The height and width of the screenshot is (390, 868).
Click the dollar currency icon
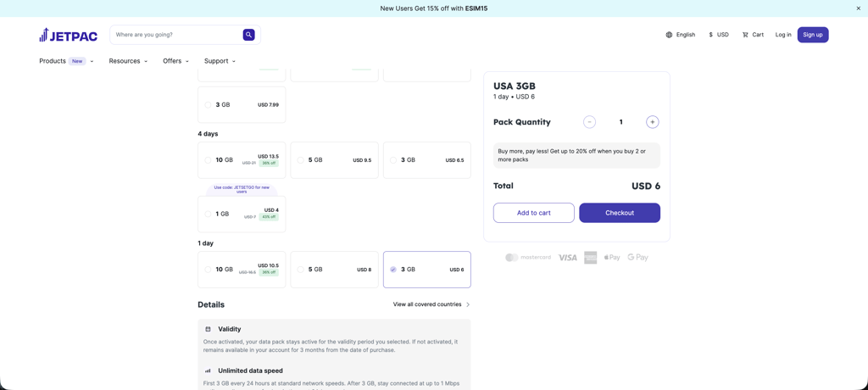710,35
